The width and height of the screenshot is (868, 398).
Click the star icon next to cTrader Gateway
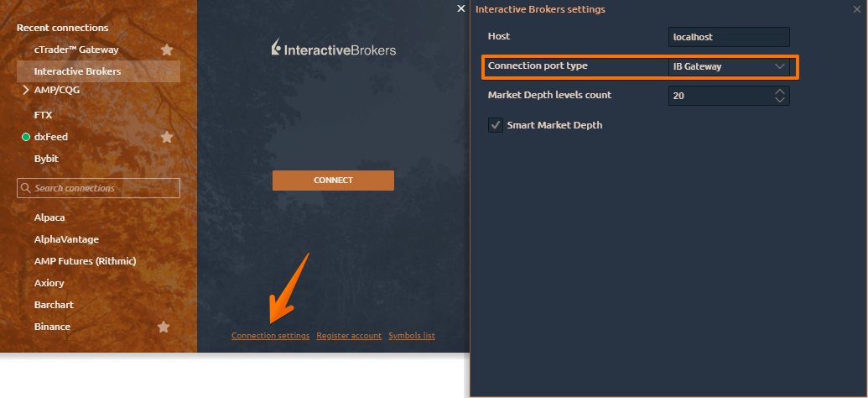tap(167, 50)
